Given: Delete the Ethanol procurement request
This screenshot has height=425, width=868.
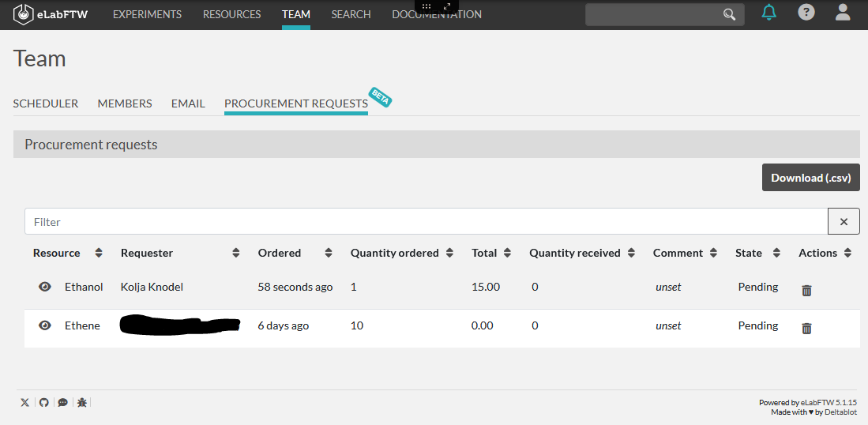Looking at the screenshot, I should tap(806, 290).
